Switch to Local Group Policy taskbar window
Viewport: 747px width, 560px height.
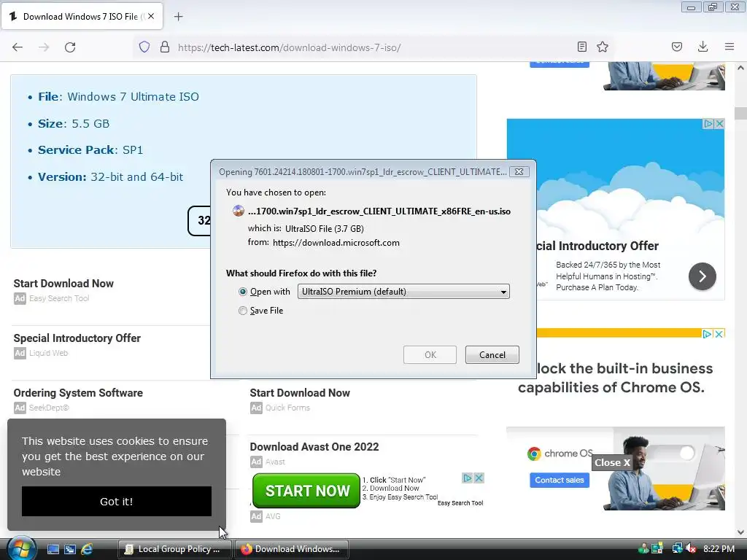(174, 549)
